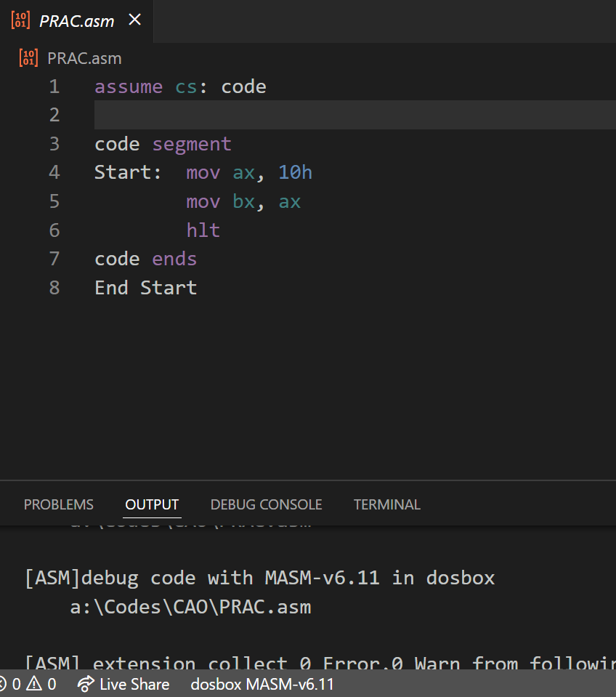
Task: Click the 'hlt' instruction on line 6
Action: tap(203, 230)
